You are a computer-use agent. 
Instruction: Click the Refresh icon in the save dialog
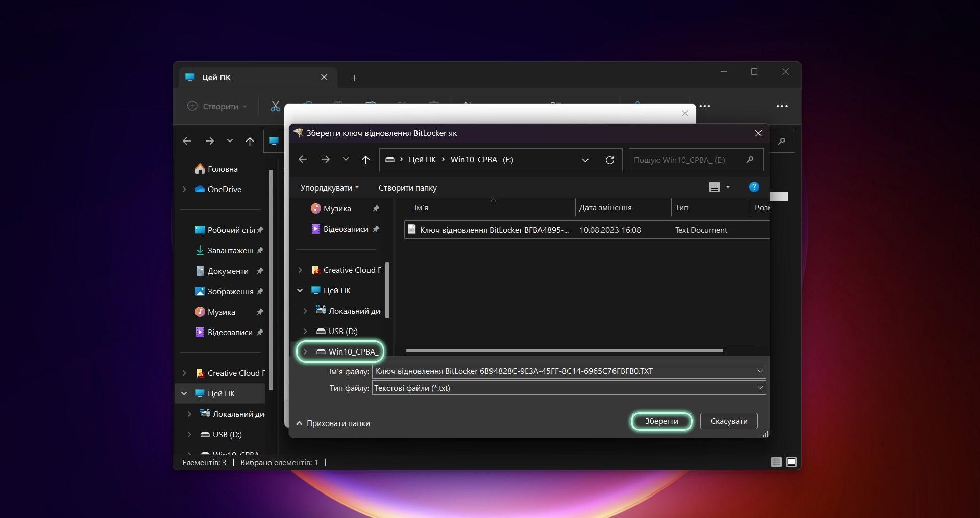point(609,160)
